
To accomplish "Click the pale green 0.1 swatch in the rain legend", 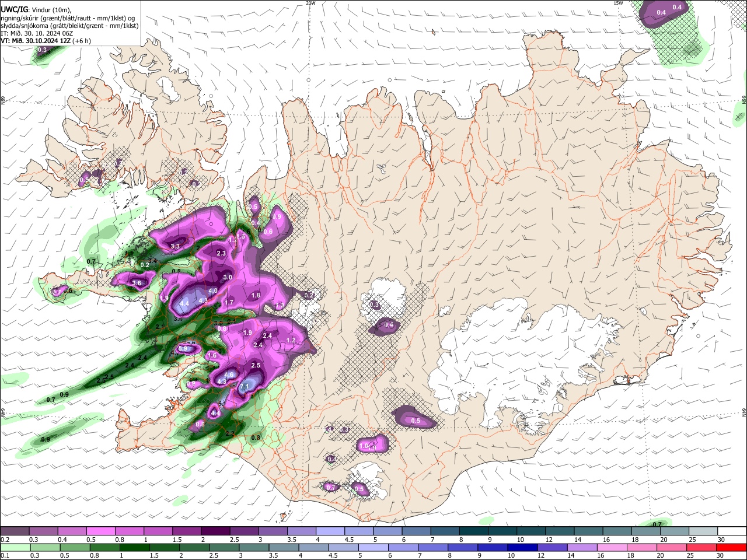I will tap(14, 547).
